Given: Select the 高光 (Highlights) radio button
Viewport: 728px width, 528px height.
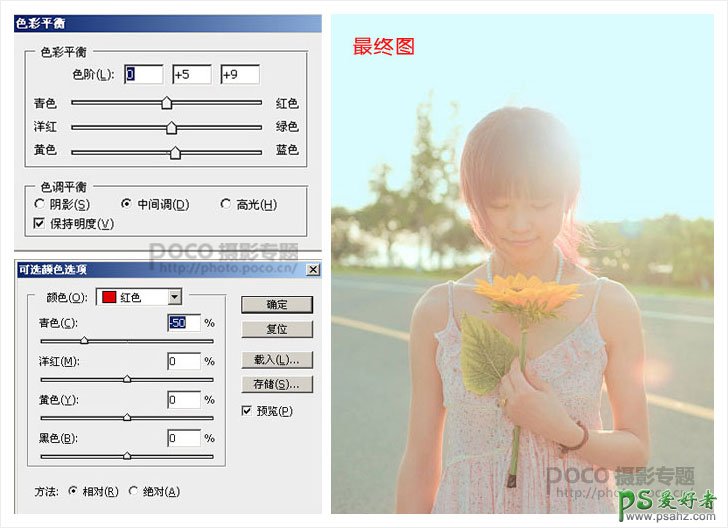Looking at the screenshot, I should pos(225,205).
